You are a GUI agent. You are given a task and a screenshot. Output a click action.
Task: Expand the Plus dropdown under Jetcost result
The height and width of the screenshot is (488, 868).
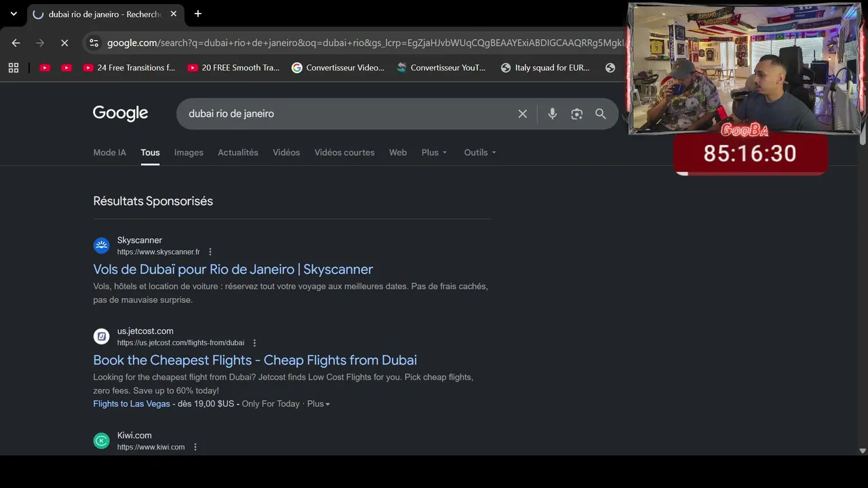click(319, 404)
